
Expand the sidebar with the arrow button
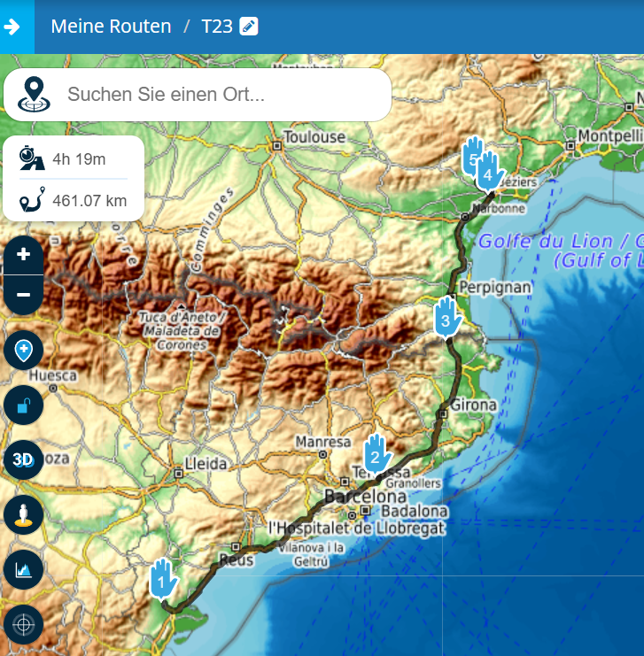coord(17,27)
